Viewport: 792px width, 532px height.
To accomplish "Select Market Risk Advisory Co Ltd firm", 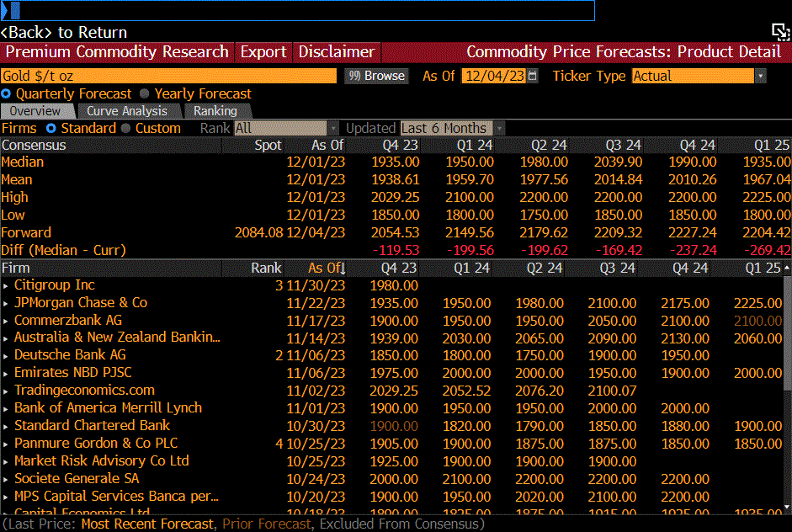I will point(102,460).
